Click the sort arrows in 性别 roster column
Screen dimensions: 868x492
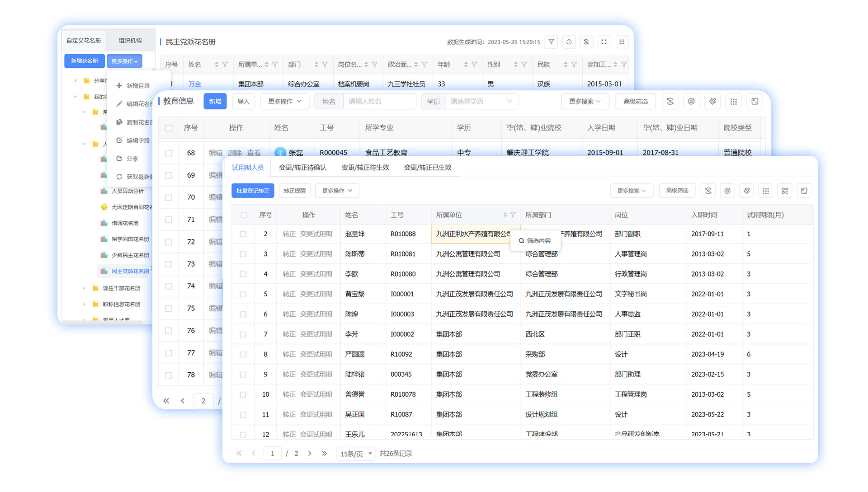[515, 65]
